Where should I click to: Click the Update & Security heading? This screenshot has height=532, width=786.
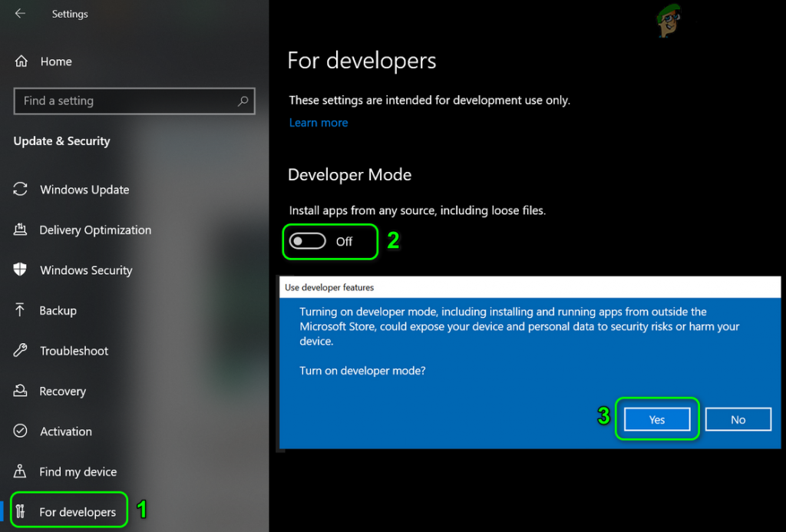[x=61, y=141]
